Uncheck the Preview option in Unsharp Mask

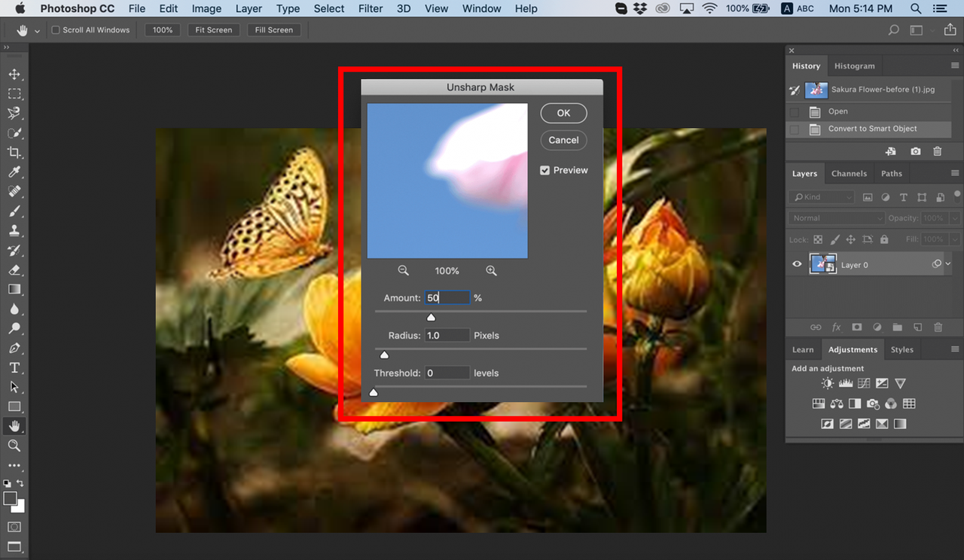[x=545, y=170]
